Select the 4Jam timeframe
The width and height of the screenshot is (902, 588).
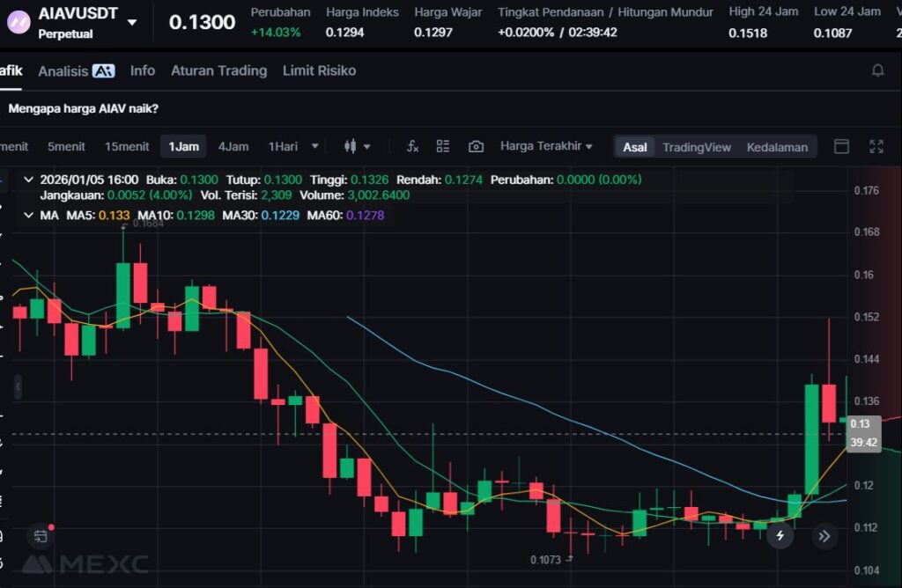[x=233, y=146]
